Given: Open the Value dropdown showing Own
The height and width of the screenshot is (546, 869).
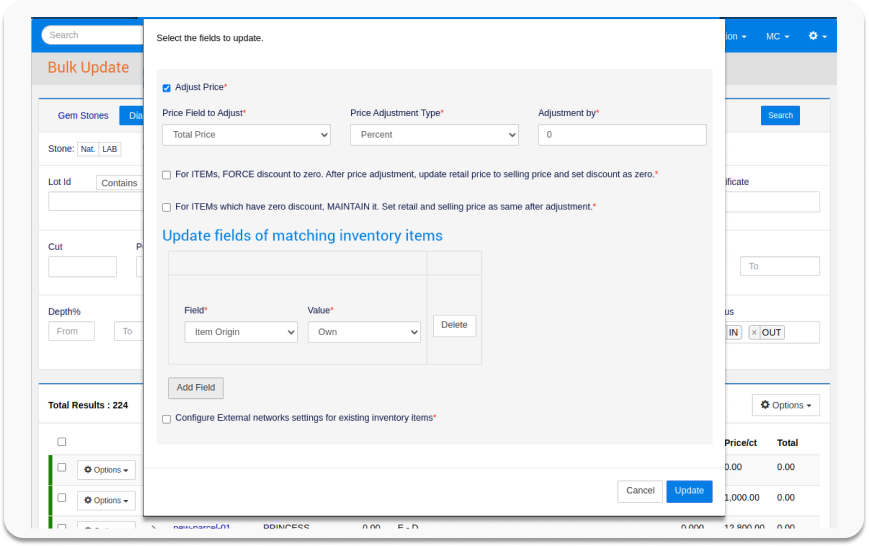Looking at the screenshot, I should (364, 332).
